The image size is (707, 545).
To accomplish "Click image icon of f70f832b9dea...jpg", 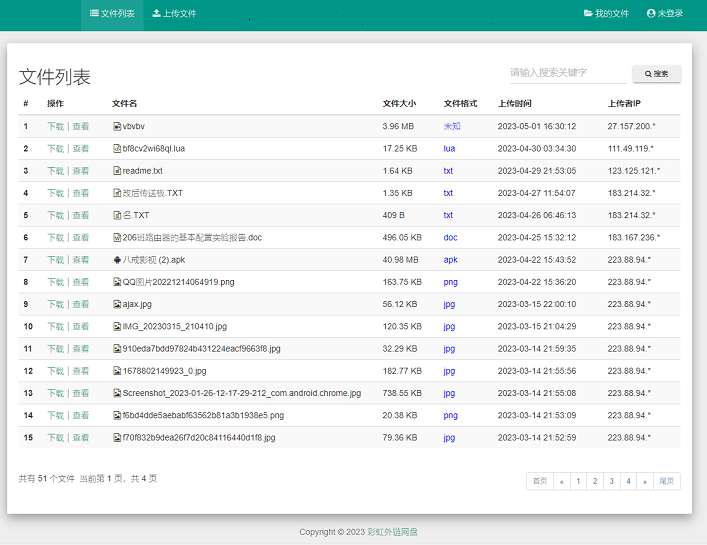I will click(x=117, y=438).
